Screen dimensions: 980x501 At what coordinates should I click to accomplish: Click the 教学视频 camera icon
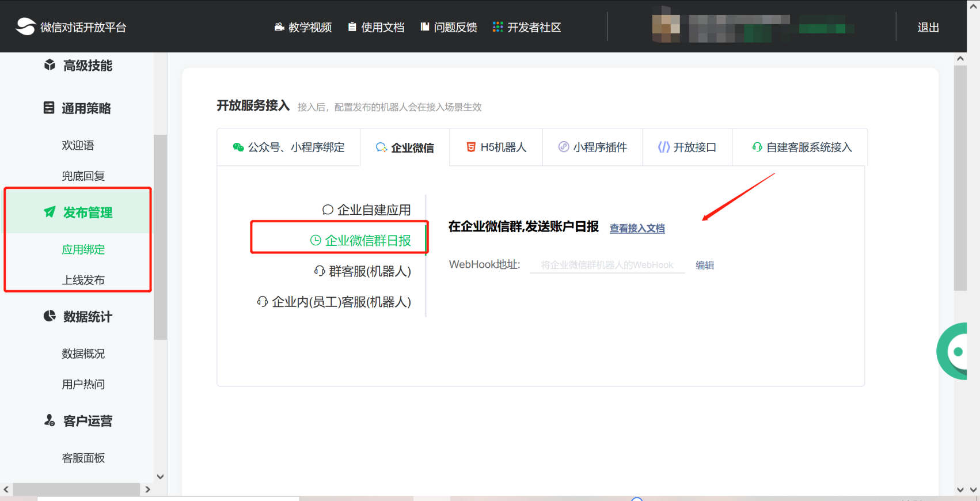(x=279, y=27)
